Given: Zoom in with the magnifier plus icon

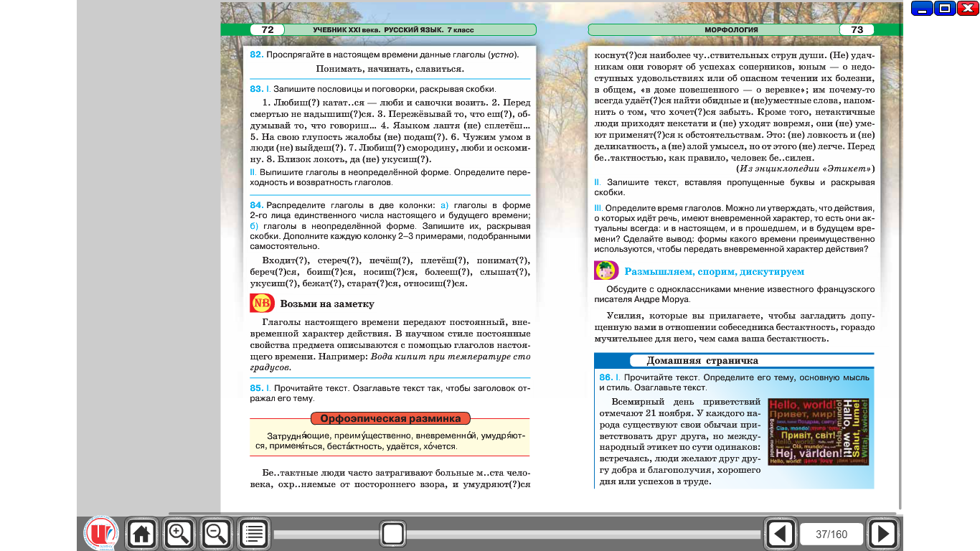Looking at the screenshot, I should (179, 534).
